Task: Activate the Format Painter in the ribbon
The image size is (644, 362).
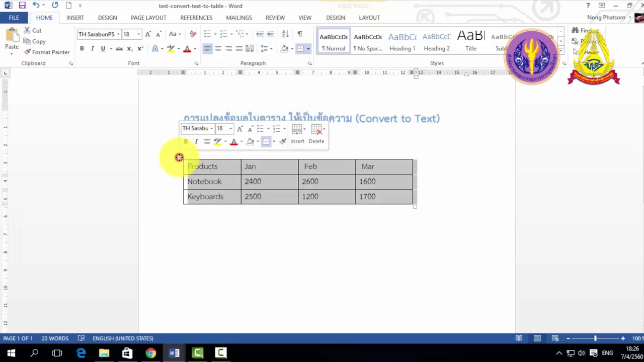Action: tap(46, 52)
